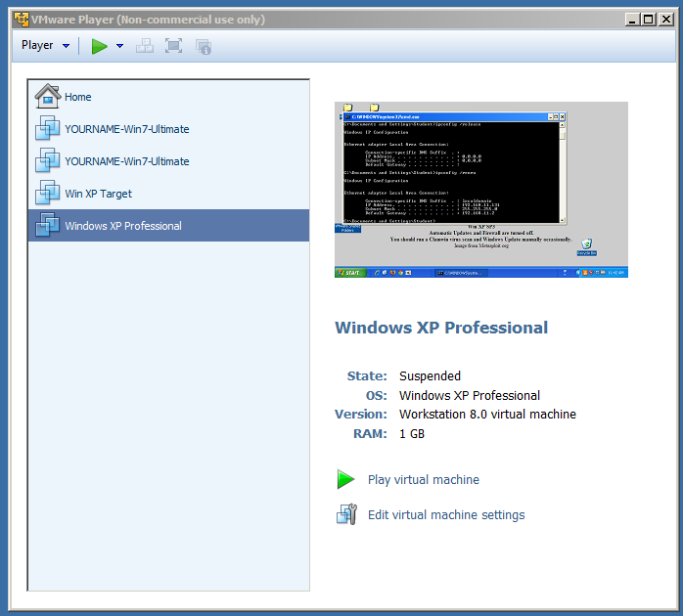The height and width of the screenshot is (616, 683).
Task: Select the second YOURNAME-Win7-Ultimate VM
Action: pyautogui.click(x=168, y=161)
